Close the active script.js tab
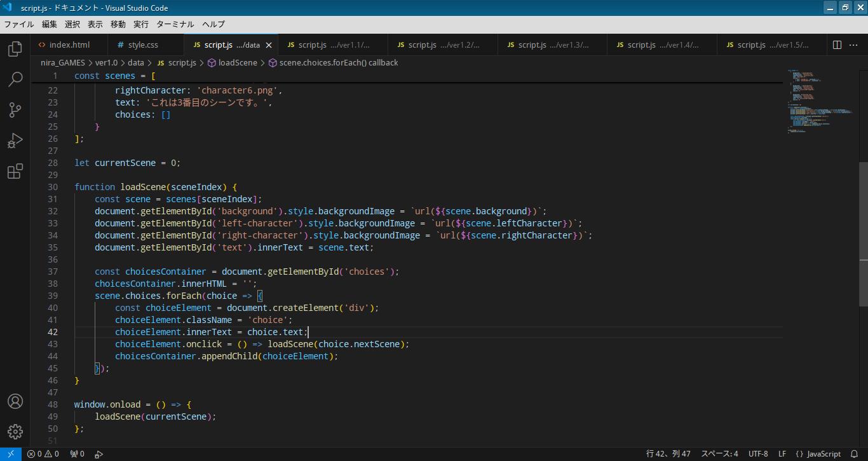868x461 pixels. 269,45
